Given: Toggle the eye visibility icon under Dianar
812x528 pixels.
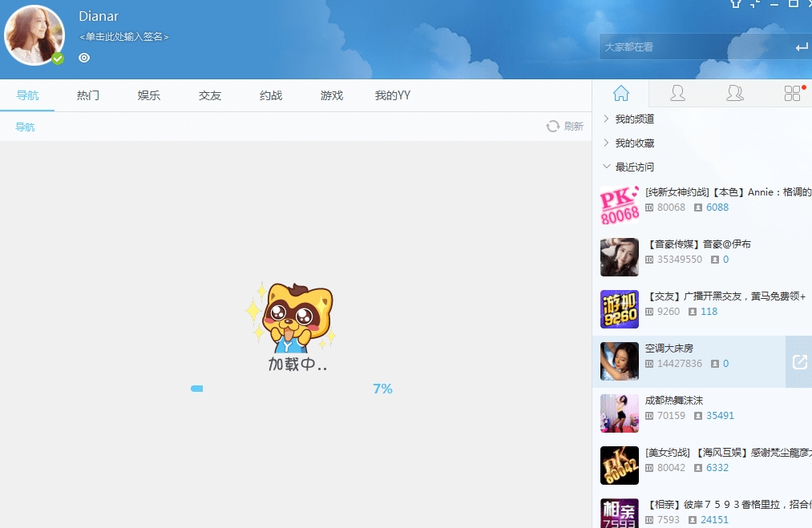Looking at the screenshot, I should [x=84, y=58].
